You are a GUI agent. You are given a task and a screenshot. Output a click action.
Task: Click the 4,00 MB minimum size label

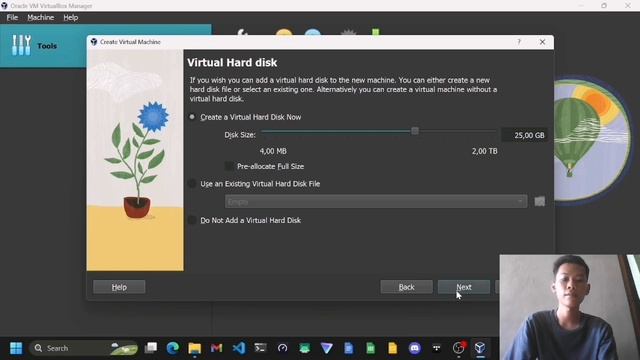(x=273, y=151)
